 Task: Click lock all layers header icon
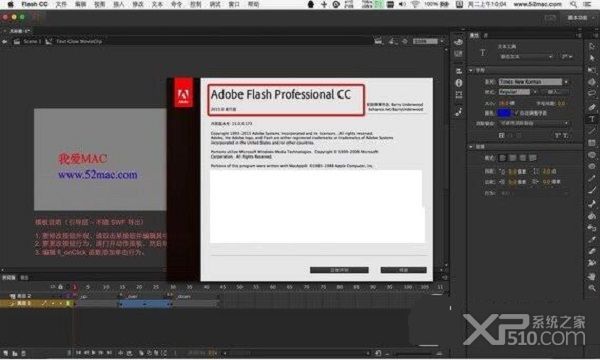click(60, 287)
